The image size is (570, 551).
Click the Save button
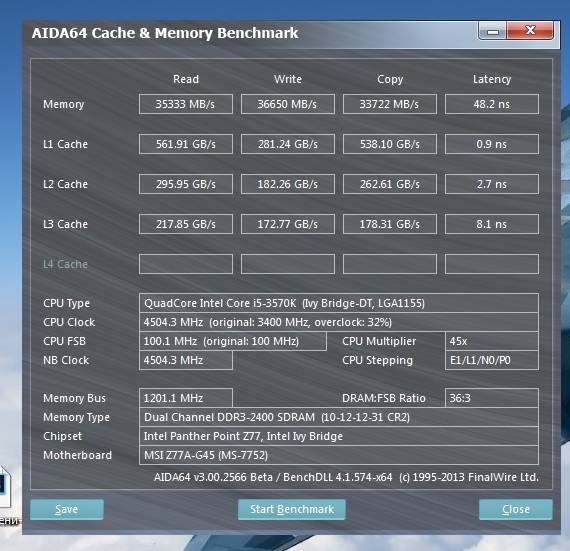click(x=67, y=509)
